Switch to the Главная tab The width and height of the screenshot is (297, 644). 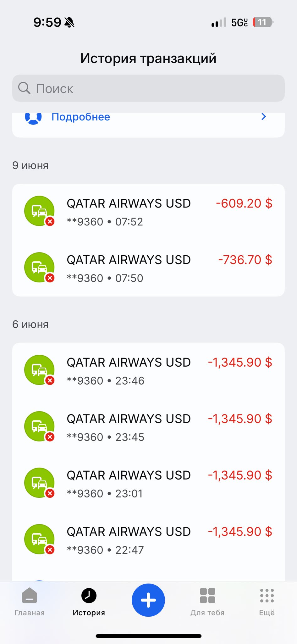click(30, 602)
